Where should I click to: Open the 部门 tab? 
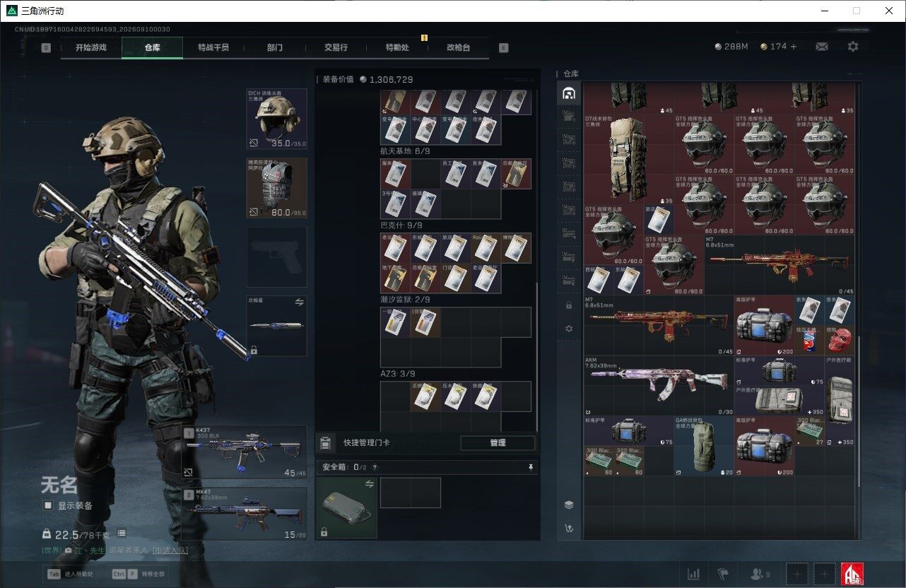274,47
